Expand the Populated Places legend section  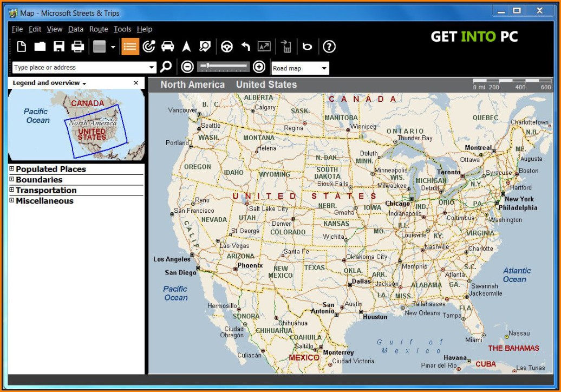12,169
